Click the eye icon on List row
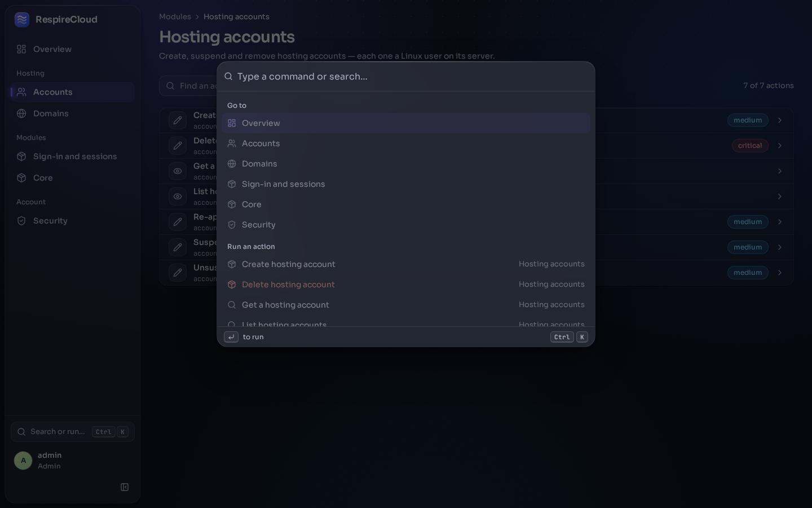Image resolution: width=812 pixels, height=508 pixels. [x=178, y=196]
